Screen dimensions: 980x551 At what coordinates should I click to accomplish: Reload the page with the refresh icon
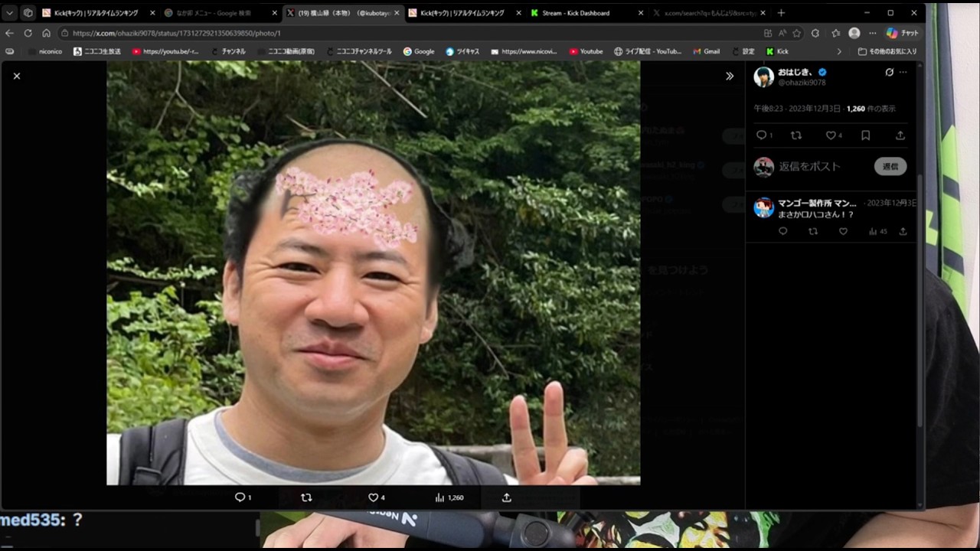[28, 33]
